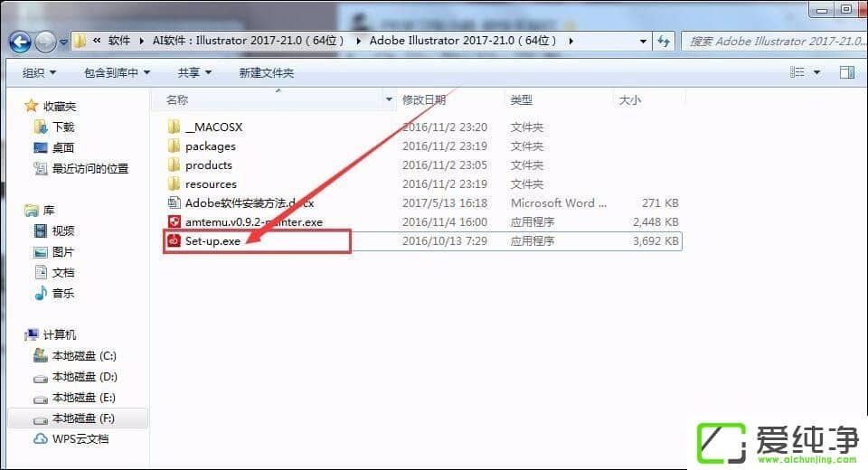
Task: Open the 包含到库中 menu
Action: pyautogui.click(x=117, y=72)
